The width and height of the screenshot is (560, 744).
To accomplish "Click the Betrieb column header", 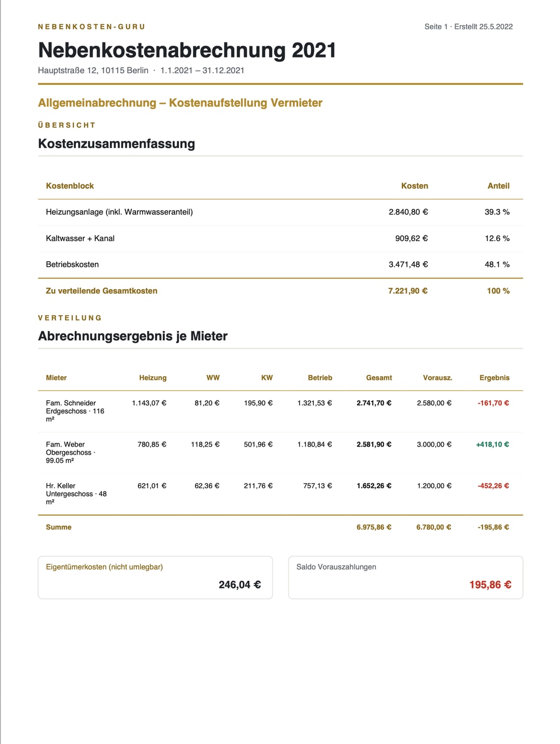I will coord(320,378).
